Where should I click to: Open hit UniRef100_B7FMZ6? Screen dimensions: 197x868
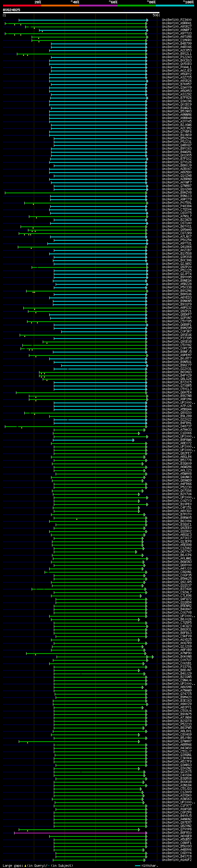point(177,98)
